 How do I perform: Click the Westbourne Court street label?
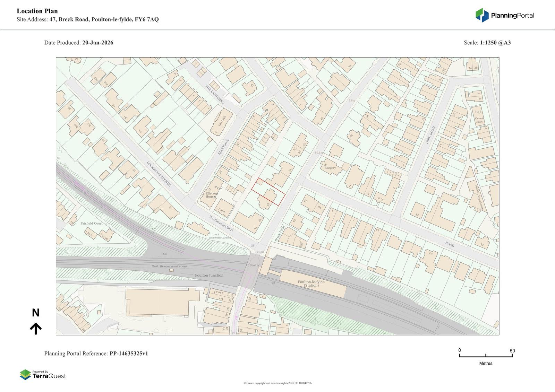coord(221,224)
